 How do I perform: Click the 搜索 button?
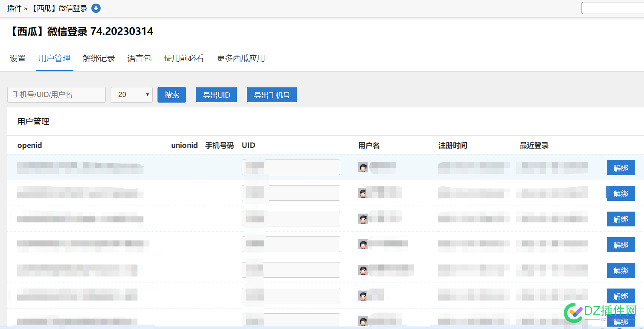[x=172, y=95]
